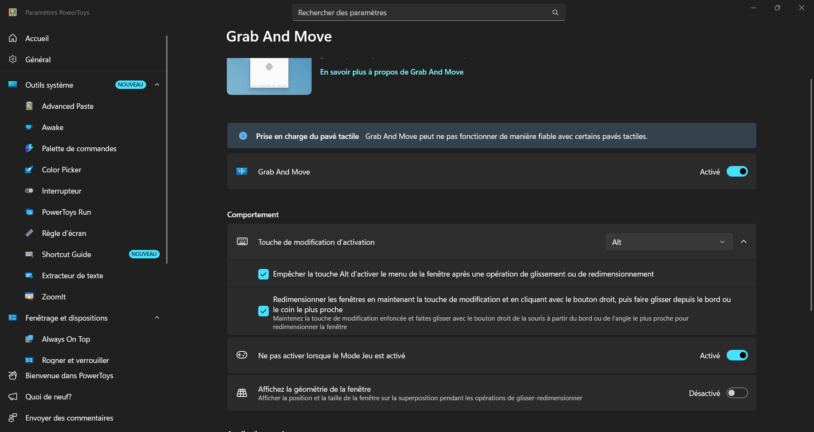The height and width of the screenshot is (432, 814).
Task: Click the game controller Mode Jeu icon
Action: pos(242,356)
